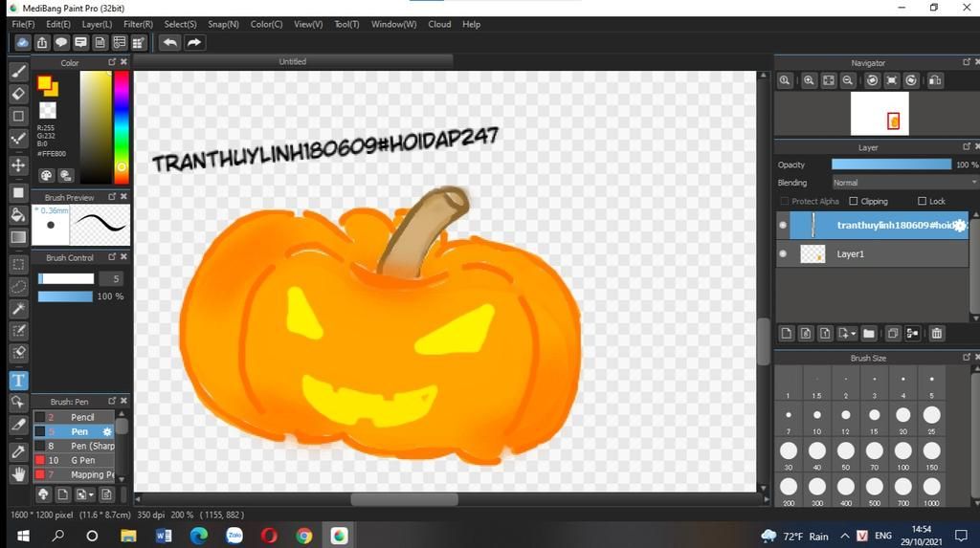Click the foreground yellow color swatch

point(44,83)
